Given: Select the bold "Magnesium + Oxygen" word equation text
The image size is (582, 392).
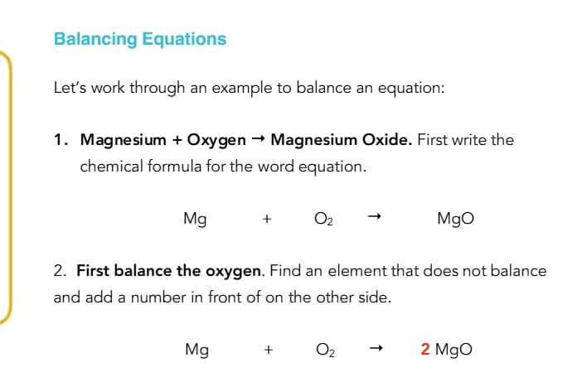Looking at the screenshot, I should click(x=162, y=139).
